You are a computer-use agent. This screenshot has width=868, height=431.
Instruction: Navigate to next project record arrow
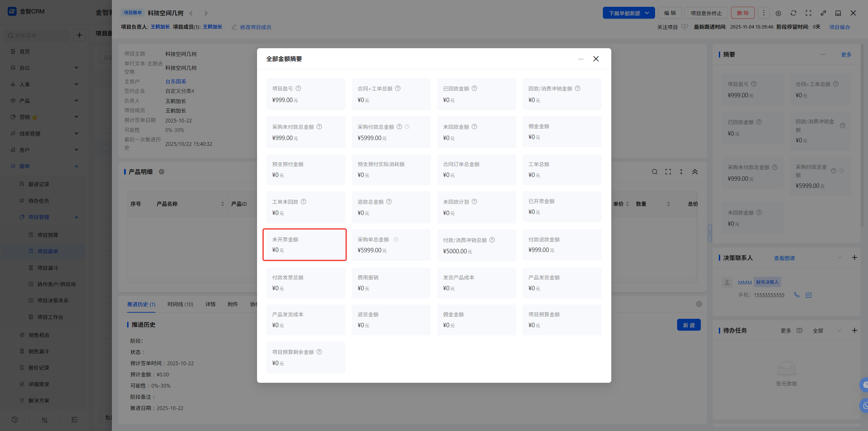pos(206,13)
